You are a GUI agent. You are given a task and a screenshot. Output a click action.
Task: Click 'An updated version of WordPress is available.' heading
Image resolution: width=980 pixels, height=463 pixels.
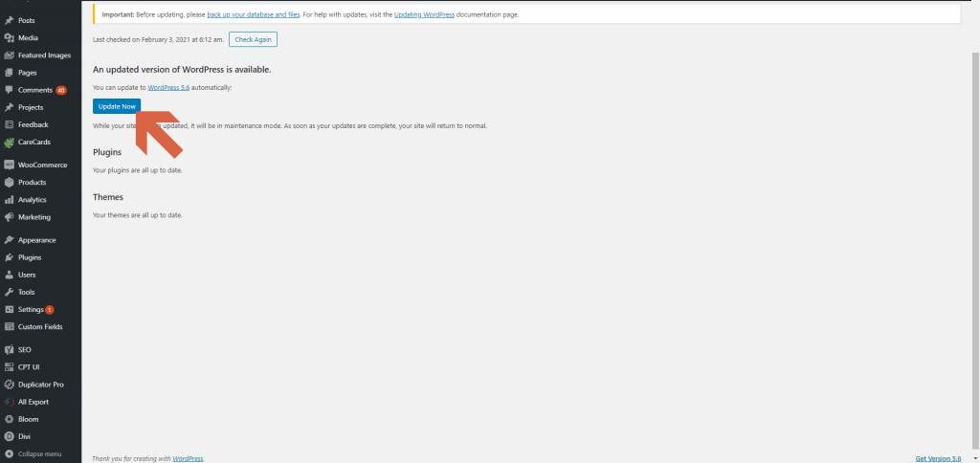click(182, 70)
